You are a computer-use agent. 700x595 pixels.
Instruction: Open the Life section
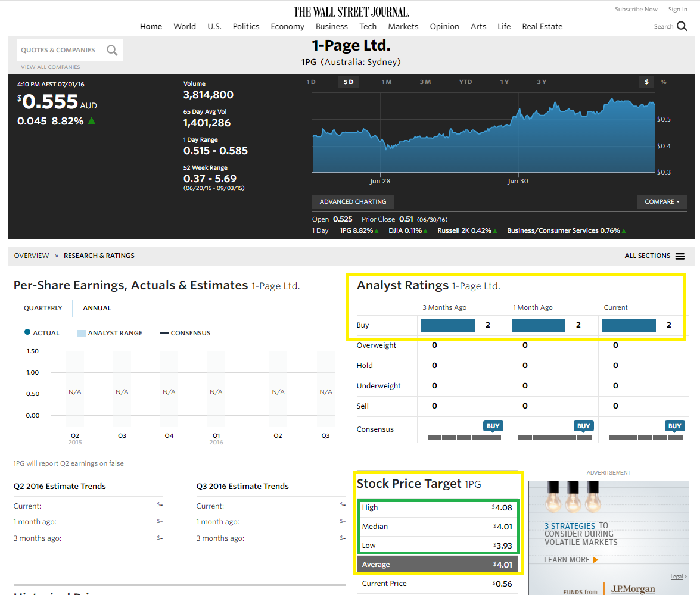pyautogui.click(x=504, y=26)
